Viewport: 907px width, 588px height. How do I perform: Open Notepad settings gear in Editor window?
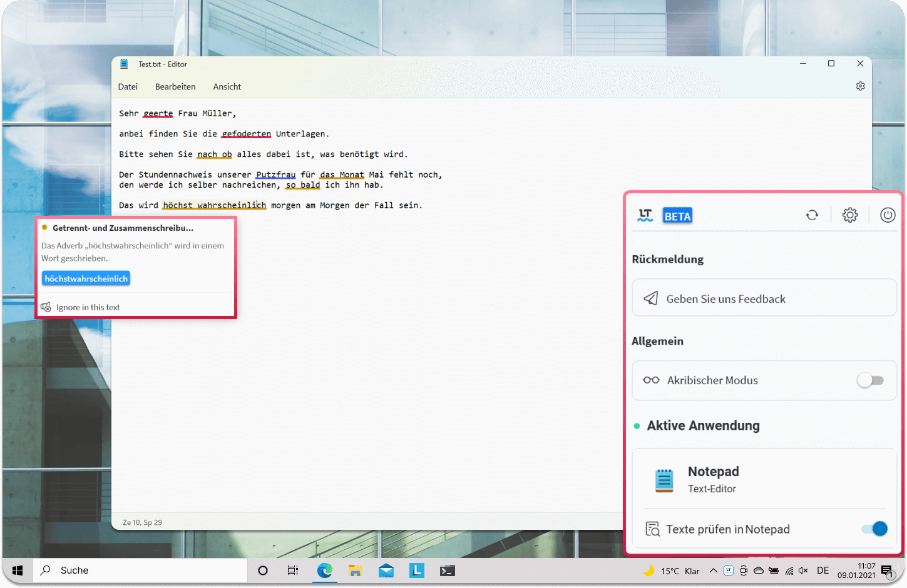click(x=861, y=86)
